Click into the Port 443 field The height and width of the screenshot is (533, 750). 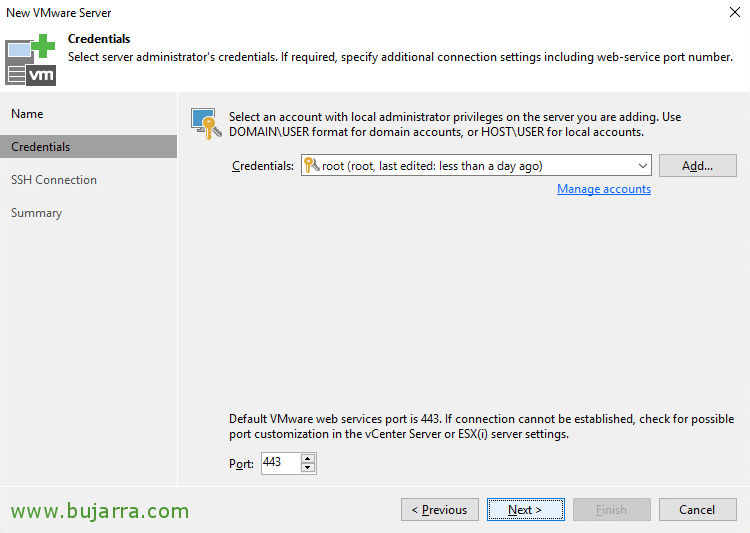point(279,463)
